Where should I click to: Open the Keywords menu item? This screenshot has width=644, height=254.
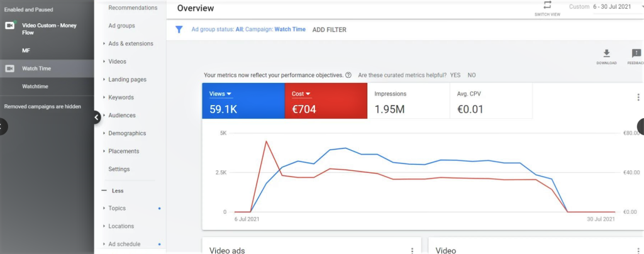[121, 97]
